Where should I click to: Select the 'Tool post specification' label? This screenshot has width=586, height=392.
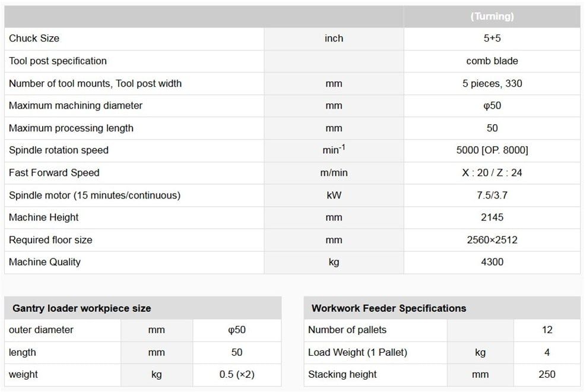(x=58, y=61)
